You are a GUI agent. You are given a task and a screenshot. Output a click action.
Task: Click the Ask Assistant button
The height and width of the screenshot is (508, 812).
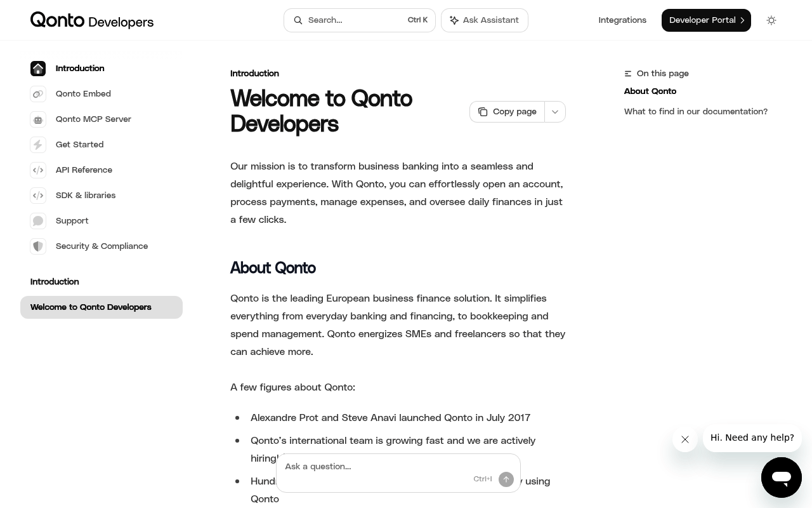[x=485, y=20]
